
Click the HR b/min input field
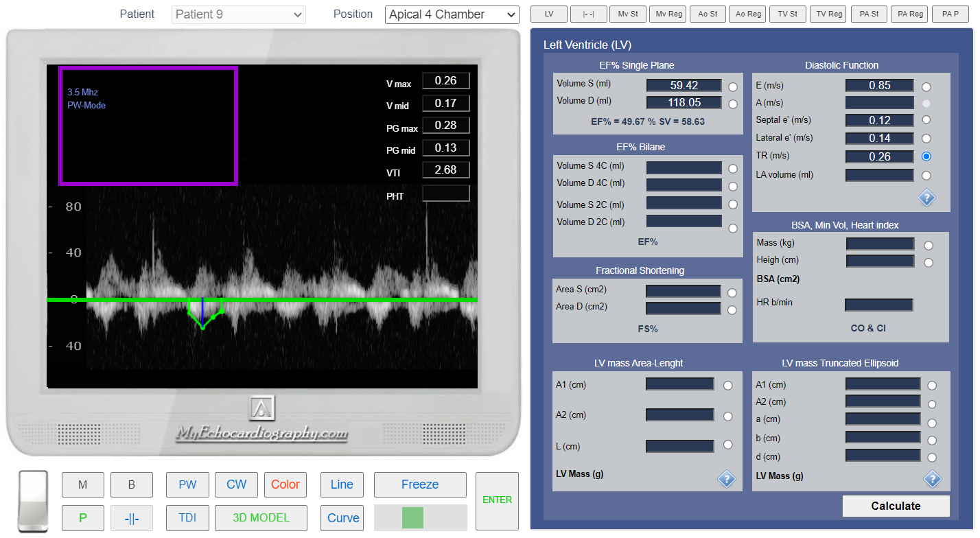[x=878, y=305]
